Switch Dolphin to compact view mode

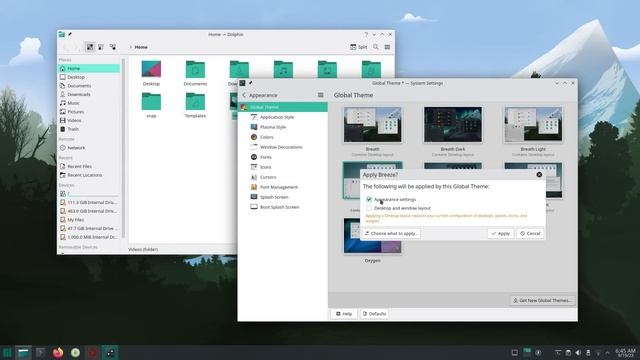(101, 47)
